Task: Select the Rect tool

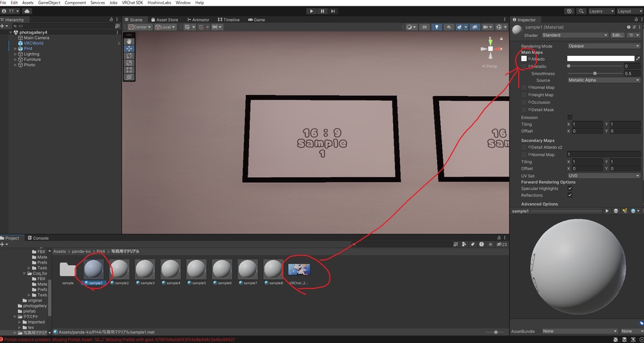Action: click(x=129, y=70)
